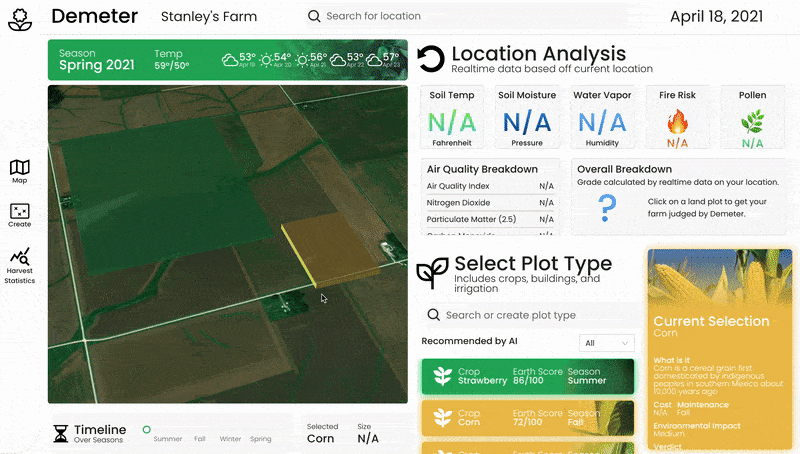Click the Select Plot Type sprout icon
This screenshot has width=800, height=454.
click(x=432, y=273)
